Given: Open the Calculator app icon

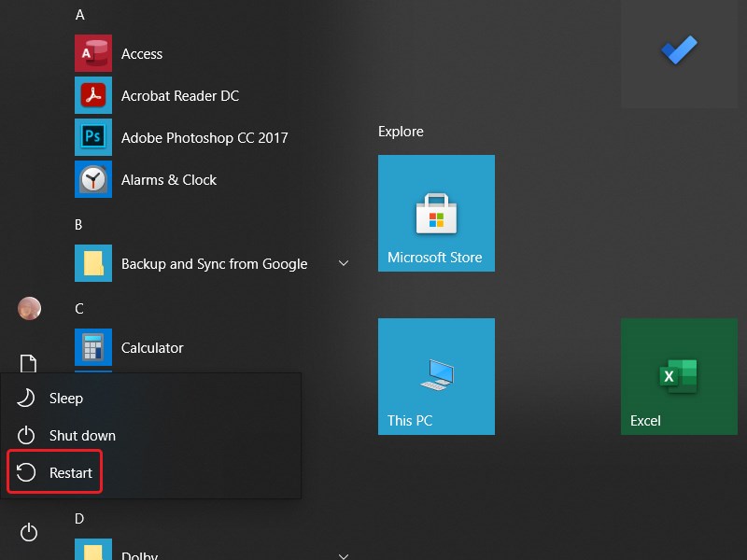Looking at the screenshot, I should click(93, 347).
